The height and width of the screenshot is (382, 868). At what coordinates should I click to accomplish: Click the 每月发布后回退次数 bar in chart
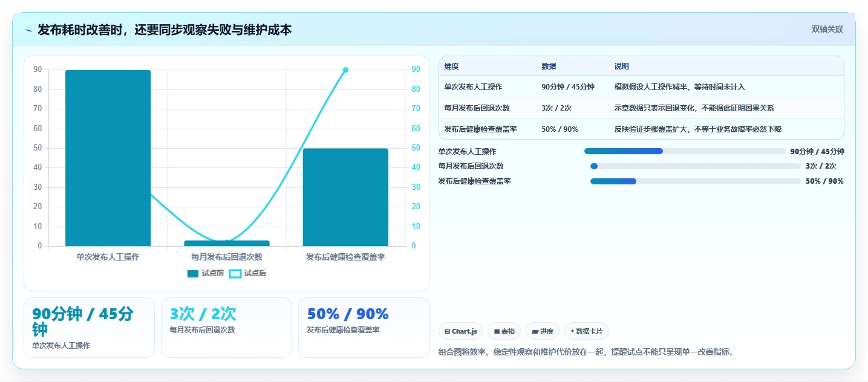pyautogui.click(x=227, y=243)
